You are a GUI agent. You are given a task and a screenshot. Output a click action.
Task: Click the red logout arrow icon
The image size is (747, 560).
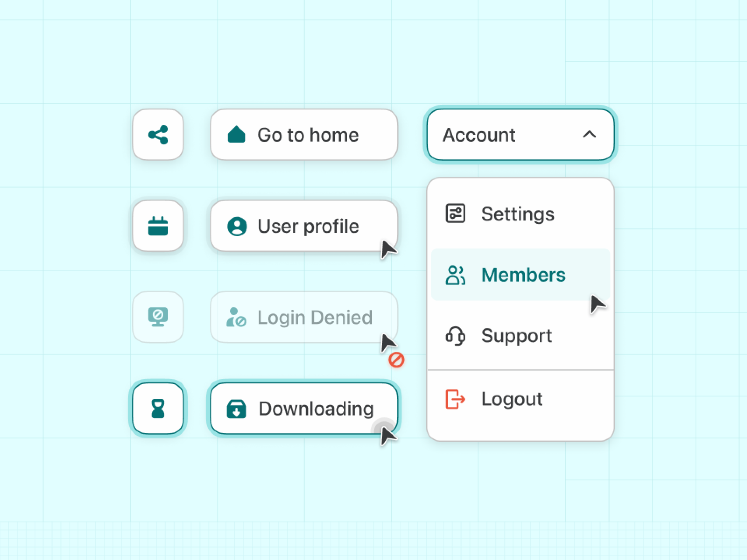[x=456, y=399]
